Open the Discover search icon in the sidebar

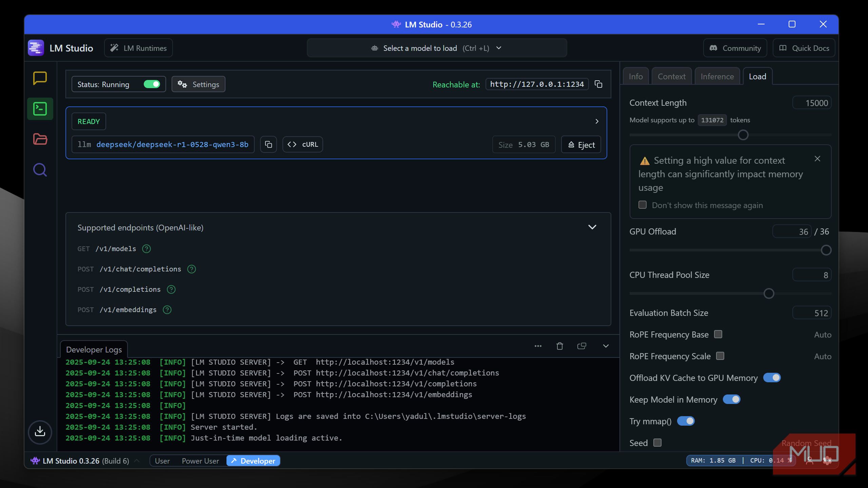[x=40, y=170]
